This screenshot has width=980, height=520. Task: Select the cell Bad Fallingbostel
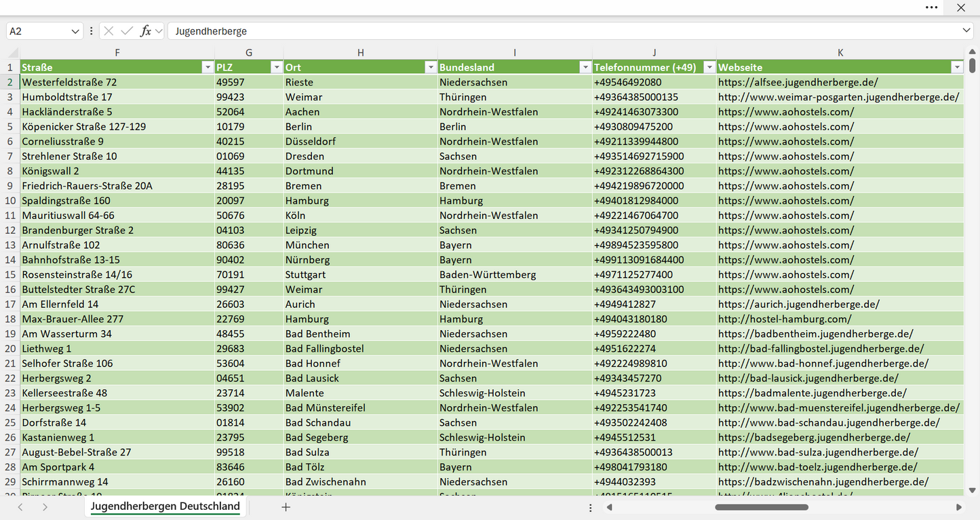(361, 348)
